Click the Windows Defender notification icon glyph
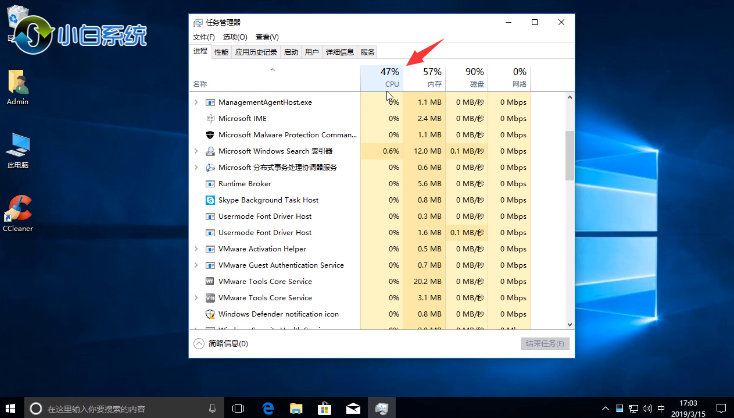 210,314
